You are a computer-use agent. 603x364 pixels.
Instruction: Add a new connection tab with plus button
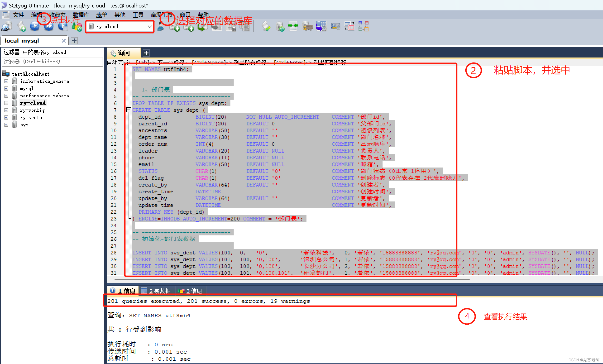click(x=74, y=41)
